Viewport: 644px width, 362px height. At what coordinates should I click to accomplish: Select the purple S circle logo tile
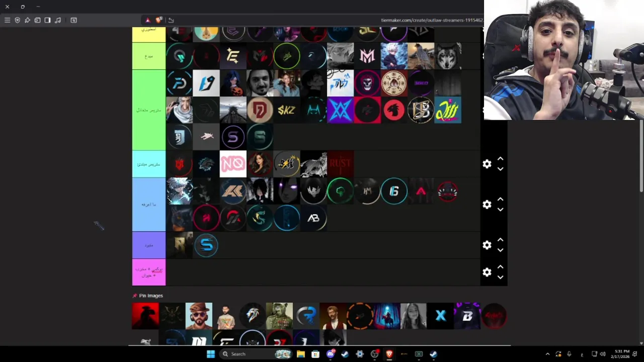pyautogui.click(x=233, y=137)
